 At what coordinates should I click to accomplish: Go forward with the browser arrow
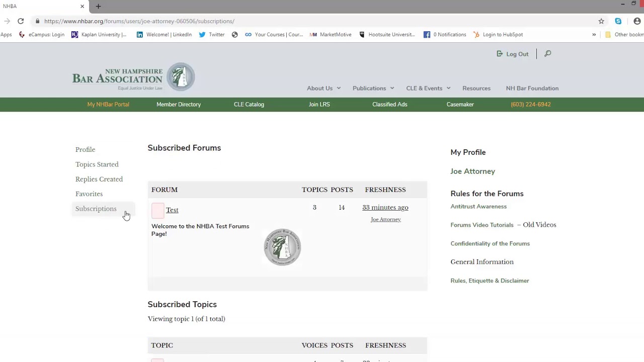pos(7,21)
